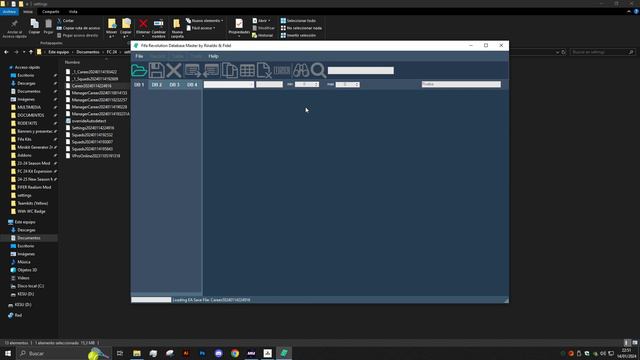The image size is (640, 360).
Task: Select Disco local (C:) in navigation pane
Action: 30,286
